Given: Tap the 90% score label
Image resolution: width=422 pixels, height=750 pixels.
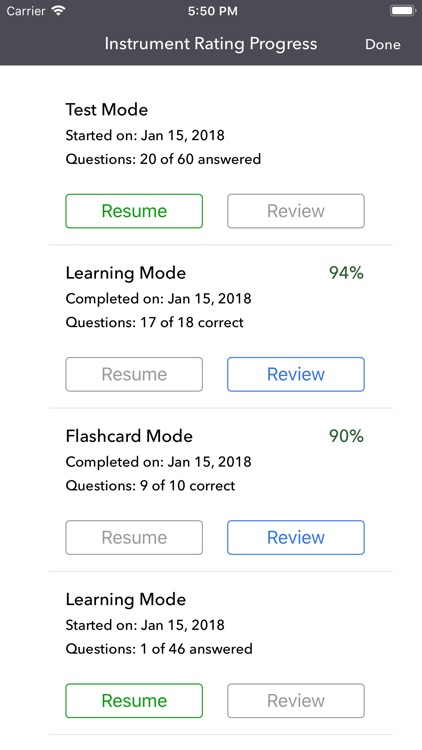Looking at the screenshot, I should [346, 436].
